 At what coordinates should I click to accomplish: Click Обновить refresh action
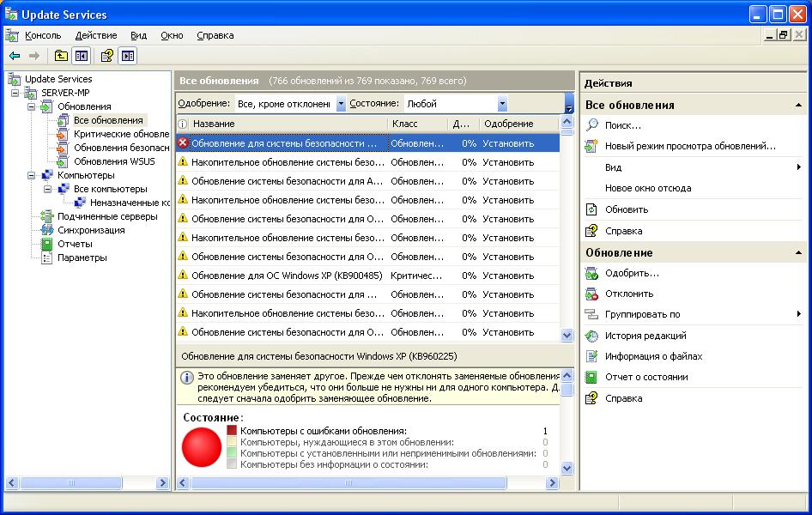[627, 209]
